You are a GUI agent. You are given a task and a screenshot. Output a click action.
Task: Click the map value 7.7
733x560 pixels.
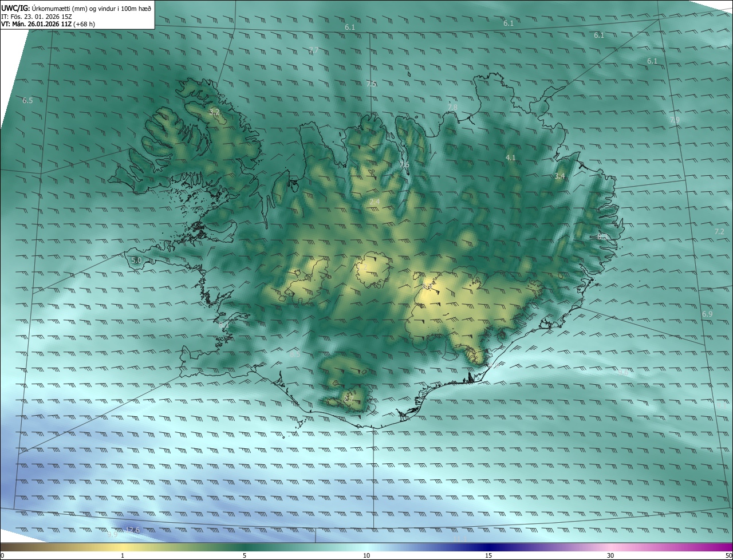(x=313, y=50)
